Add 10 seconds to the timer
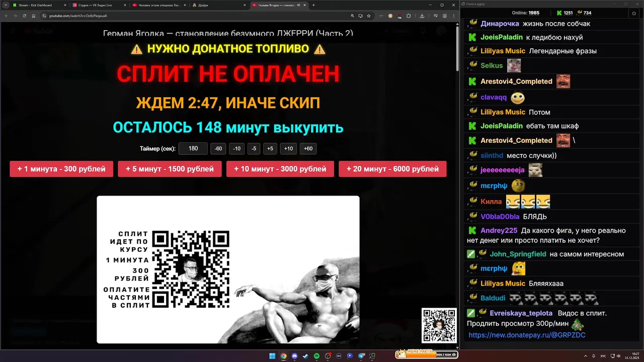644x362 pixels. point(288,148)
